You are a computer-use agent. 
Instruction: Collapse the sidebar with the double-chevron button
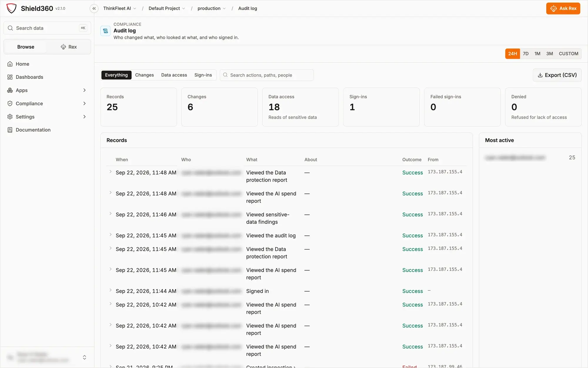click(x=94, y=9)
